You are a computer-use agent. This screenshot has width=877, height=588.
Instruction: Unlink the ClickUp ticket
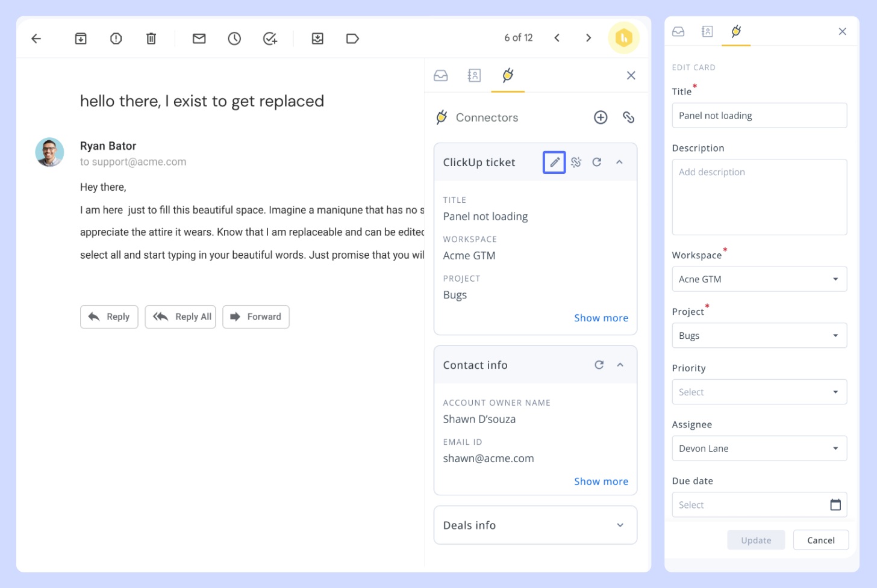click(576, 162)
